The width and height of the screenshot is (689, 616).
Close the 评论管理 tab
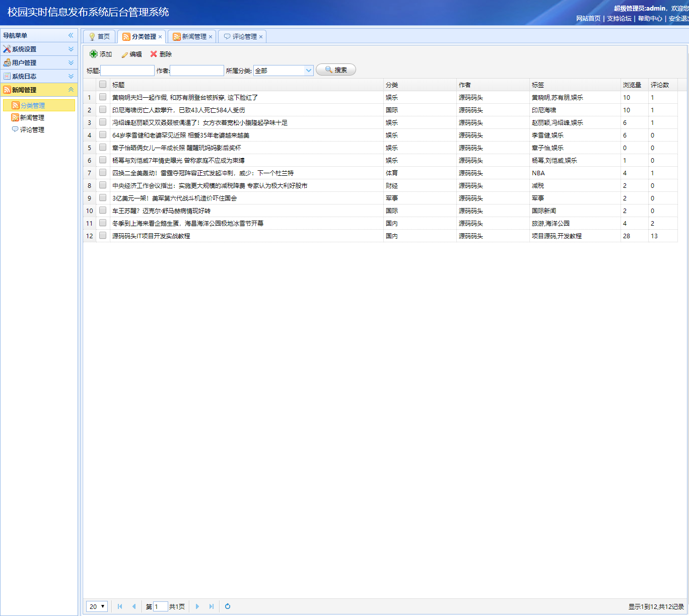tap(261, 37)
